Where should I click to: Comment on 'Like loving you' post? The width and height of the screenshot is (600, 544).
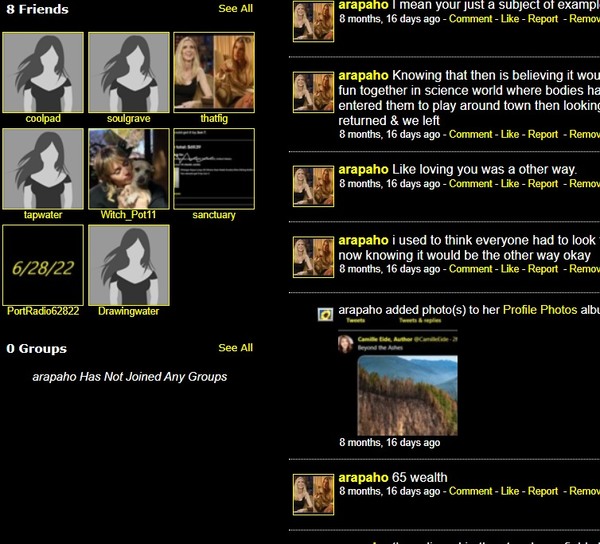[x=471, y=184]
